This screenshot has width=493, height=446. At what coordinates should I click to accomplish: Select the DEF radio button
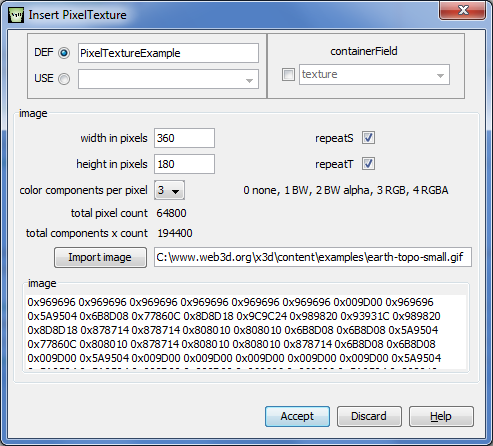click(64, 53)
